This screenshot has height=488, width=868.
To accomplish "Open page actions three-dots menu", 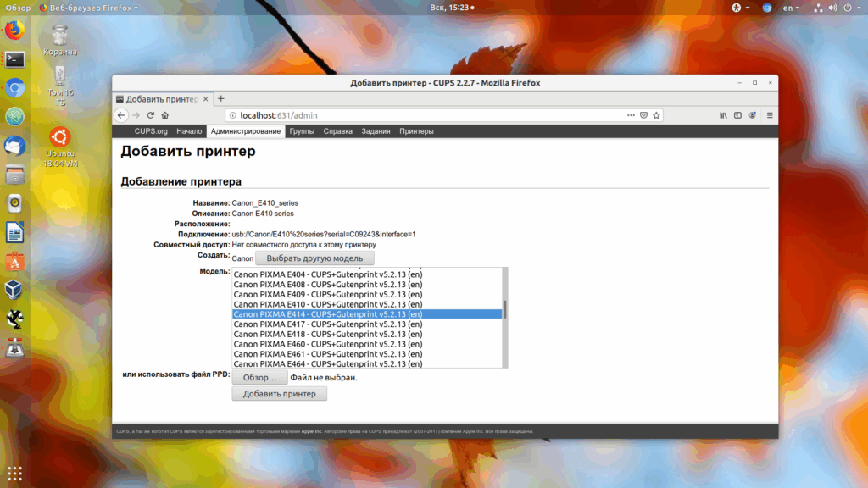I will click(x=631, y=115).
